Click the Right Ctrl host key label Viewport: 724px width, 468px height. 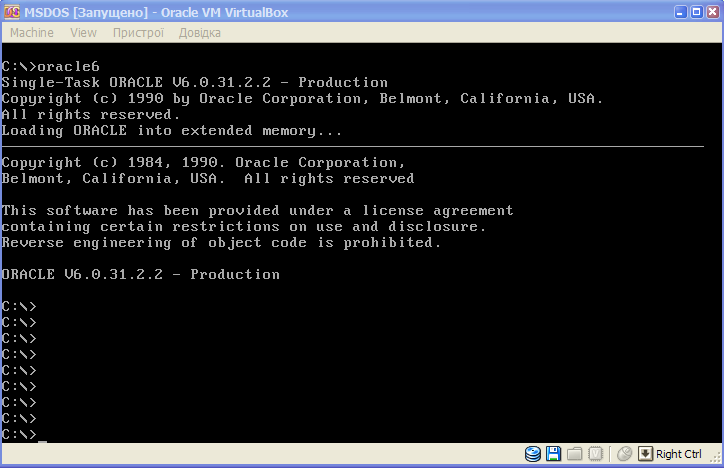[678, 454]
